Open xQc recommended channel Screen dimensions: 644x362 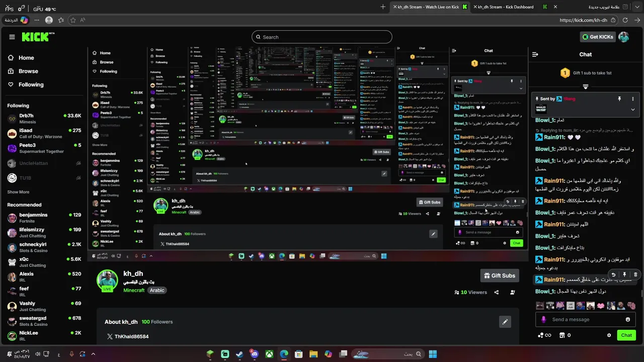[44, 262]
